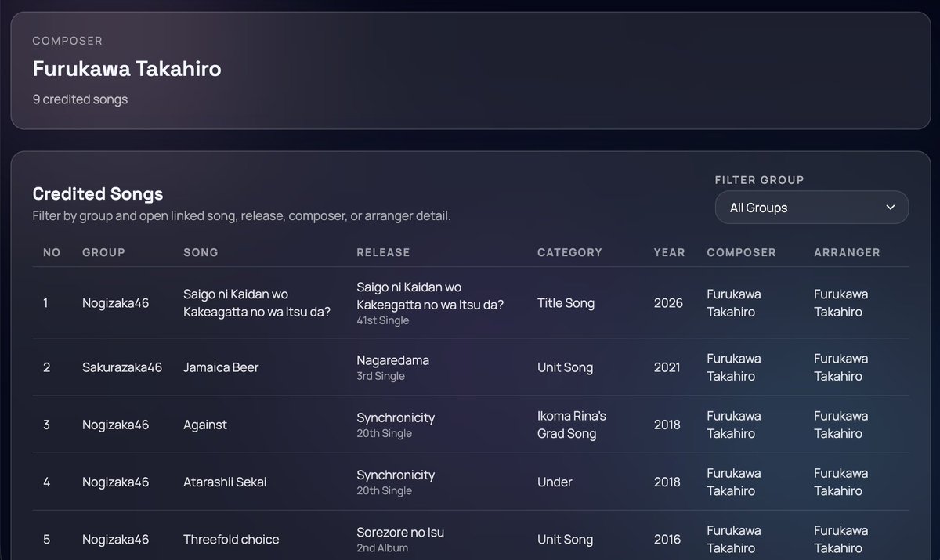Click the year 2026 cell

pos(668,303)
